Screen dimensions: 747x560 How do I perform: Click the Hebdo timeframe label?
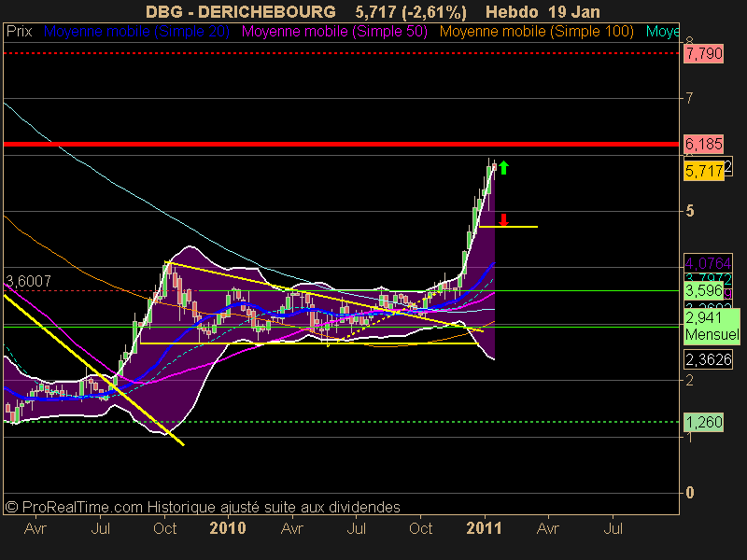coord(513,11)
